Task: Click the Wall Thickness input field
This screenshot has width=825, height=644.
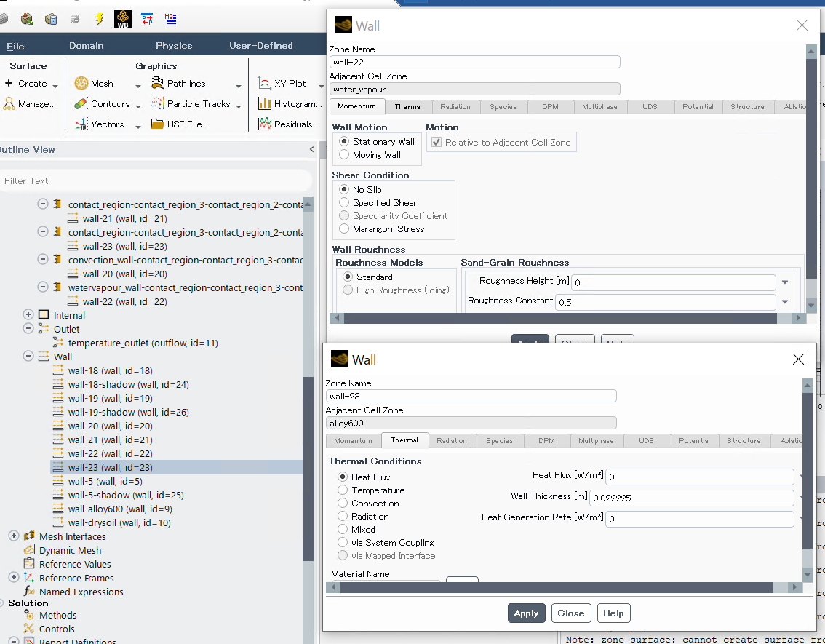Action: 691,498
